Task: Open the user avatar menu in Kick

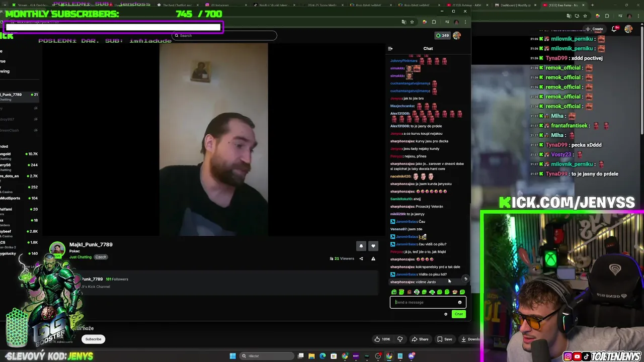Action: [456, 36]
